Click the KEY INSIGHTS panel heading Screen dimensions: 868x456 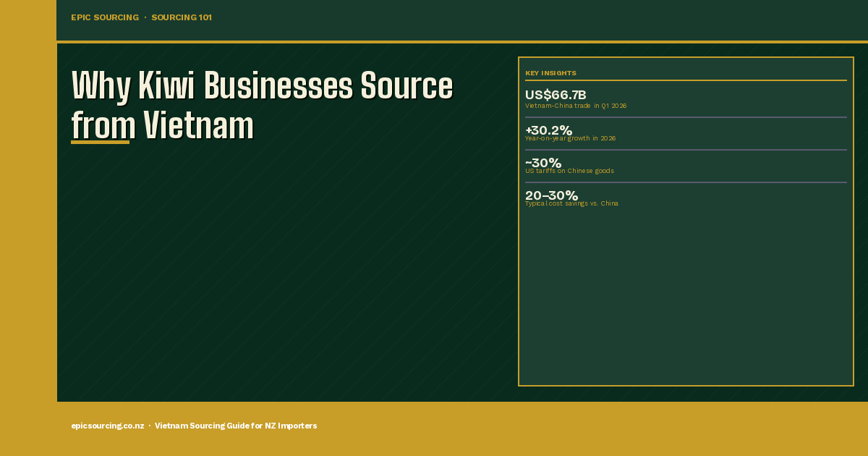[550, 73]
